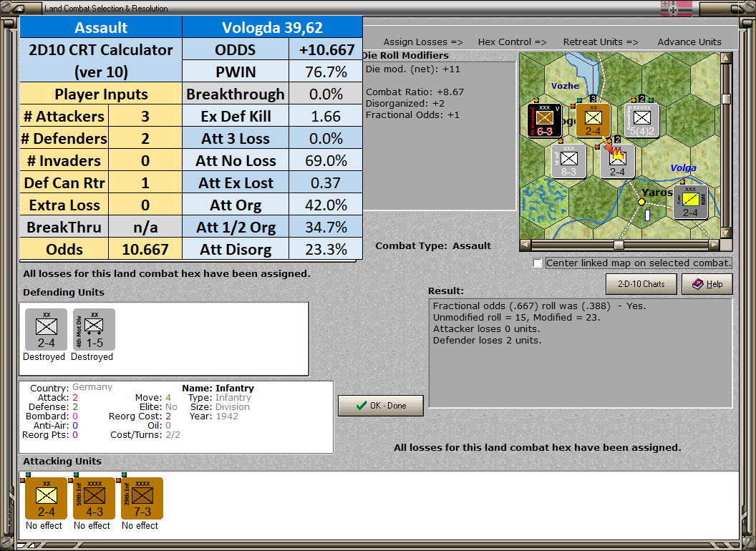Click the map scroll down arrow

point(726,233)
